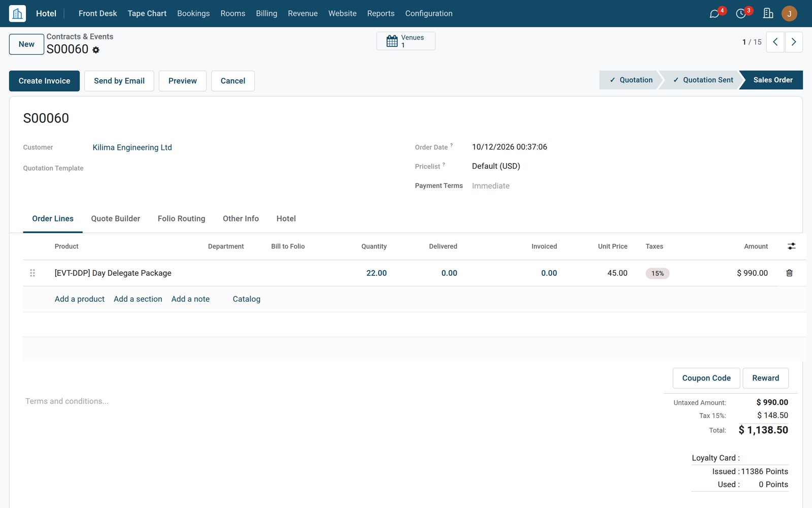The width and height of the screenshot is (812, 508).
Task: Switch to the Quote Builder tab
Action: click(x=115, y=218)
